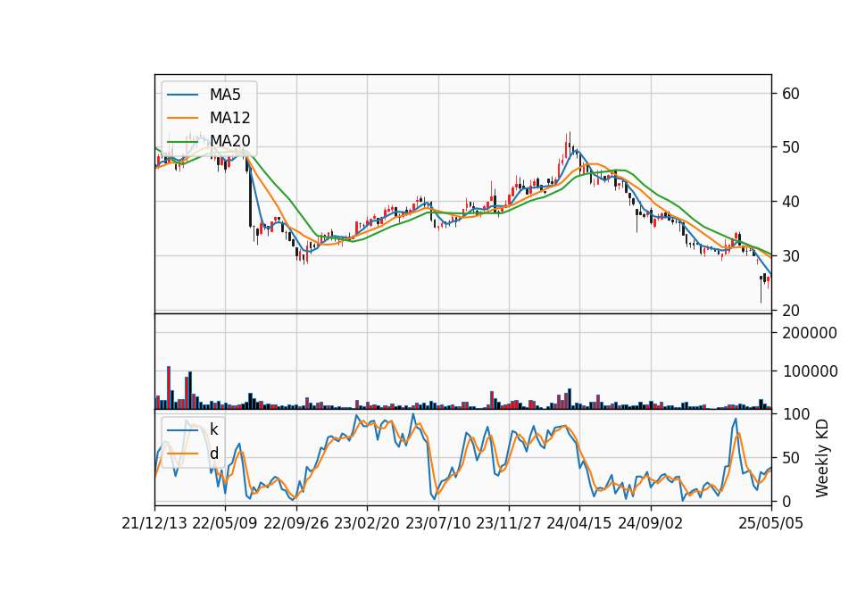Click the 22/05/09 date tick label
The image size is (857, 616).
pos(225,524)
